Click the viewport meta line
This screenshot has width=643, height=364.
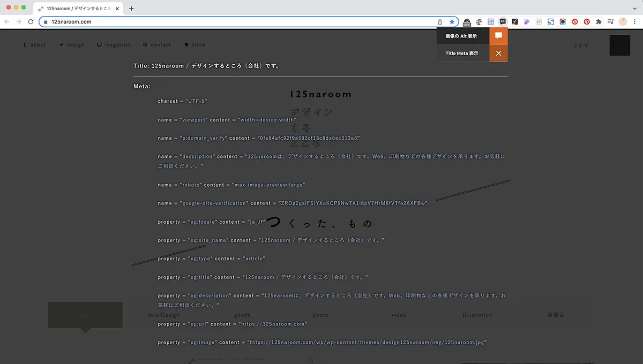tap(227, 120)
